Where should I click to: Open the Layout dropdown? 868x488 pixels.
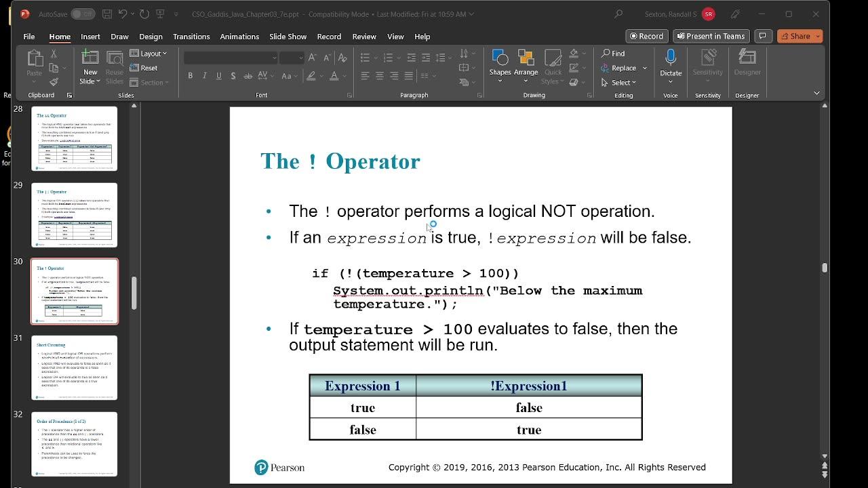[149, 53]
